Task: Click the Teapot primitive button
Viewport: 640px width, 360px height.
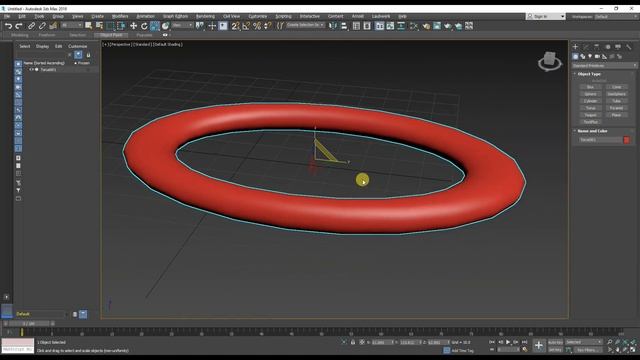Action: click(591, 115)
